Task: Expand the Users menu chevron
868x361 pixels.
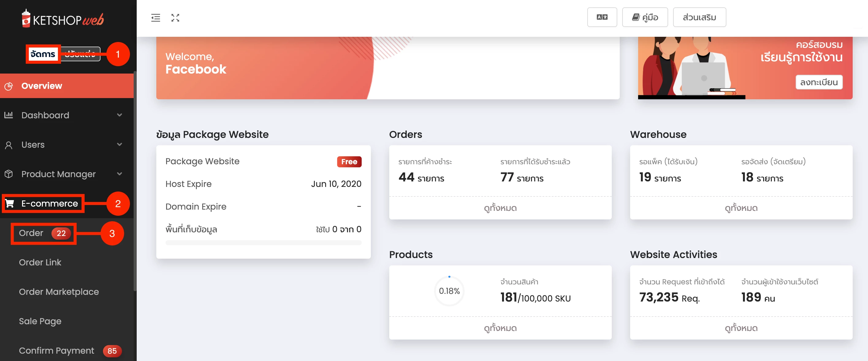Action: [119, 144]
